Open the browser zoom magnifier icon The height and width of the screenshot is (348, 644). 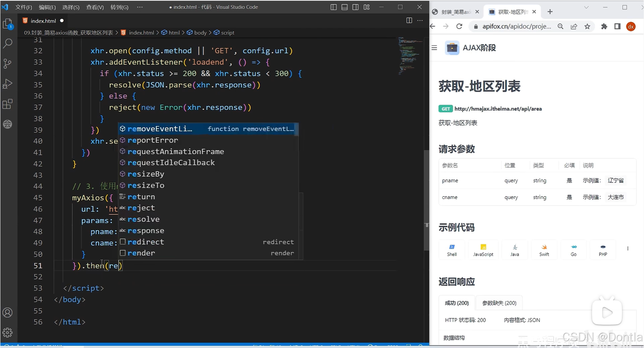tap(561, 26)
